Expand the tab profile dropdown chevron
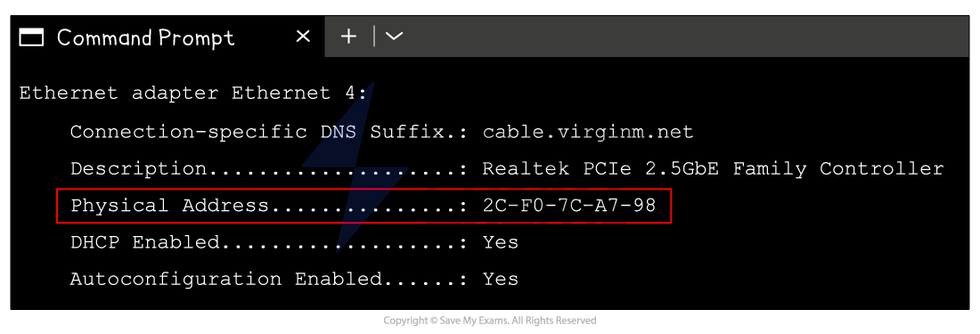This screenshot has height=334, width=980. coord(394,37)
